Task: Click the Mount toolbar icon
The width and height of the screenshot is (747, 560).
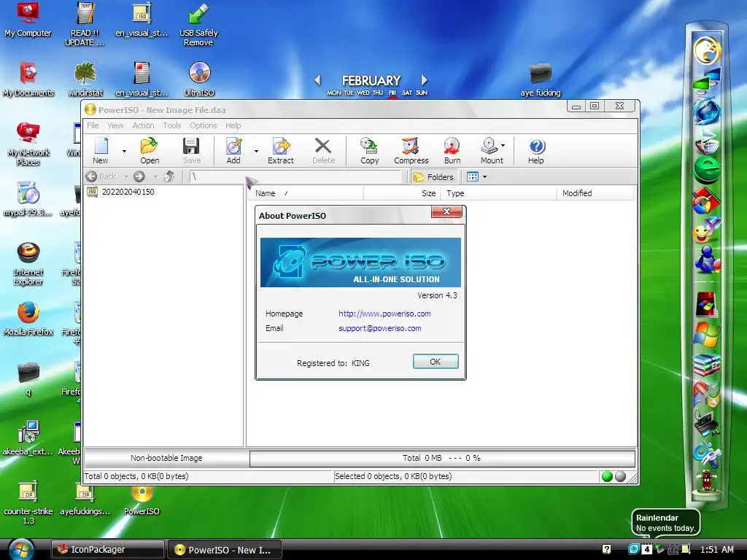Action: click(491, 150)
